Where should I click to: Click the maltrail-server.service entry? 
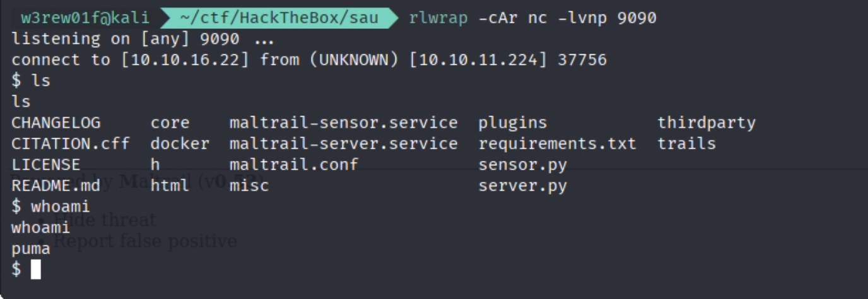[x=343, y=144]
